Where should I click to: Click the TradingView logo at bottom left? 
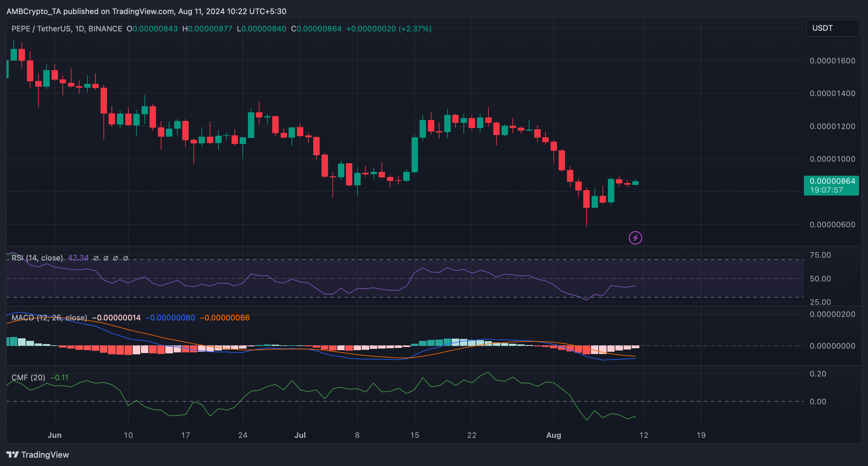[x=38, y=454]
